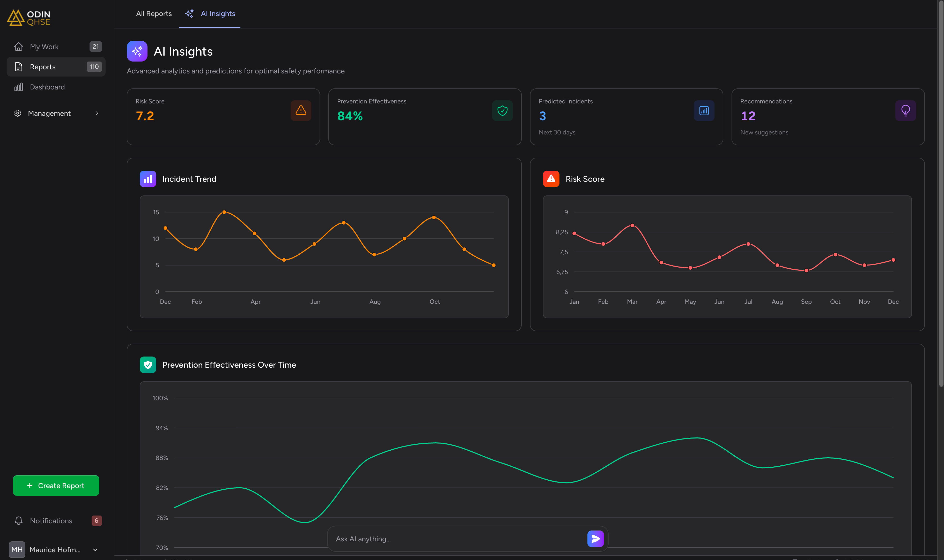Image resolution: width=944 pixels, height=560 pixels.
Task: Click the Recommendations lightbulb icon
Action: 905,110
